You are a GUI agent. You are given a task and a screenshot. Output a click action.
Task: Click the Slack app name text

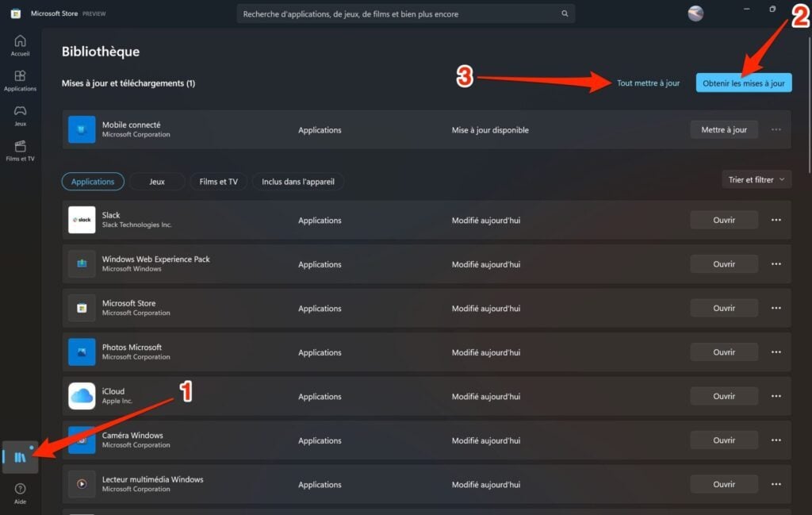111,215
